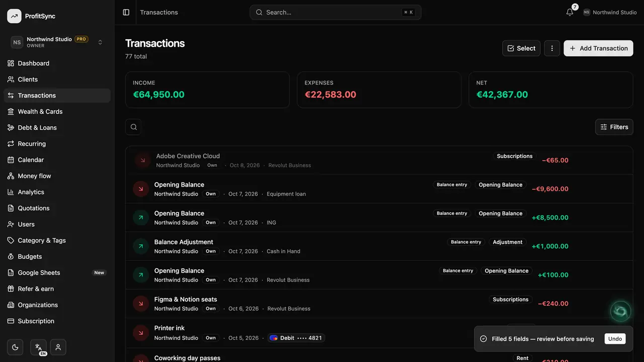
Task: Switch dark mode with the moon icon
Action: click(15, 347)
